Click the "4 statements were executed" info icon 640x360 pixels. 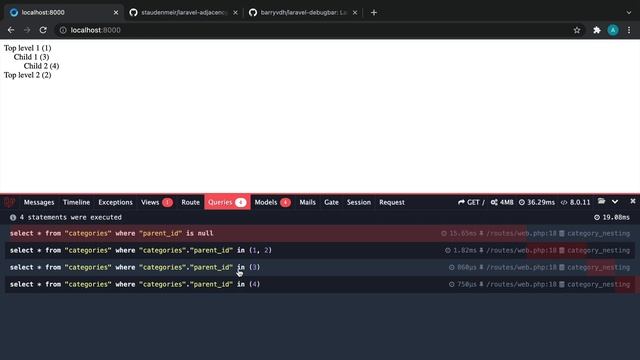pyautogui.click(x=13, y=218)
